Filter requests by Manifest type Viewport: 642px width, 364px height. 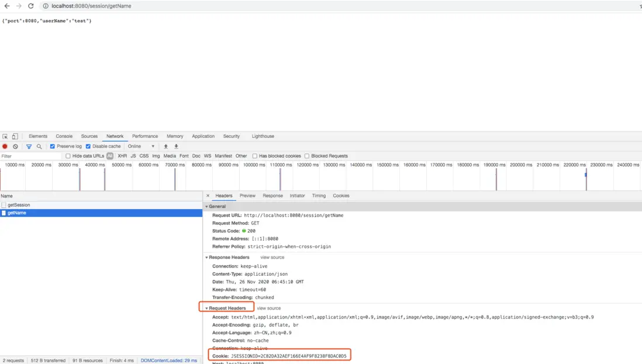click(x=223, y=156)
